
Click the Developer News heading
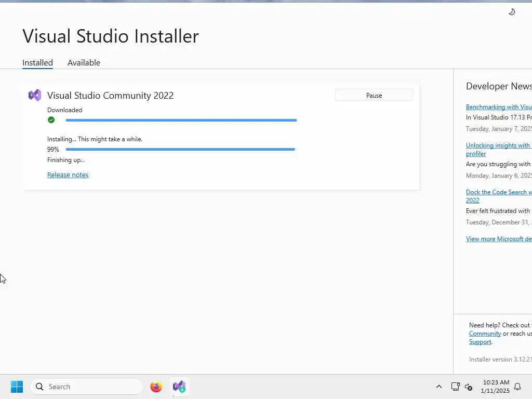point(499,86)
